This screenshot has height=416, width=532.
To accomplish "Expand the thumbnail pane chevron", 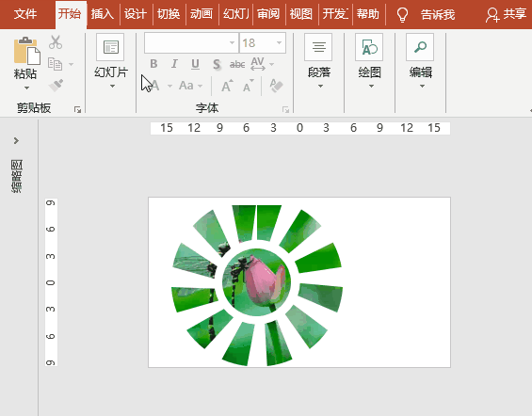I will click(16, 140).
